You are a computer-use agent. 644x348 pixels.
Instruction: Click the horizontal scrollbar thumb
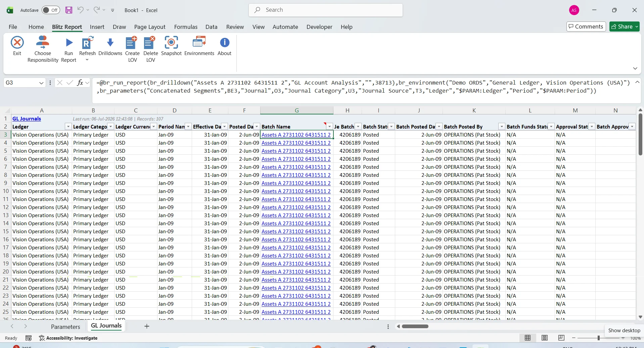pos(415,326)
